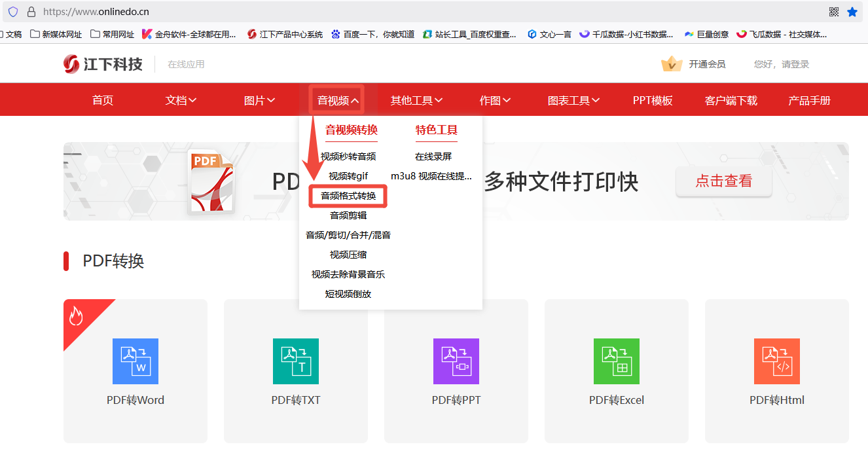
Task: Select 视频秒转音频 from the menu
Action: click(348, 156)
